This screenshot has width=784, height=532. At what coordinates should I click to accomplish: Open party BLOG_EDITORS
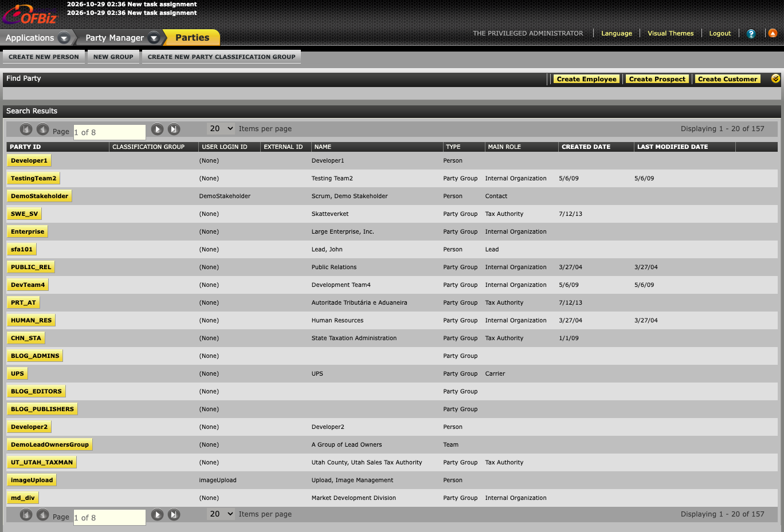click(x=36, y=392)
